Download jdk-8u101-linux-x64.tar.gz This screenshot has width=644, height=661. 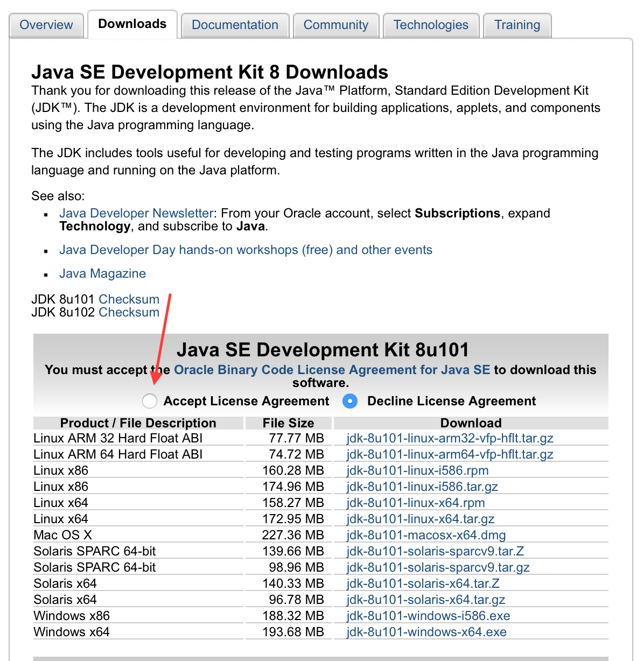pos(421,519)
